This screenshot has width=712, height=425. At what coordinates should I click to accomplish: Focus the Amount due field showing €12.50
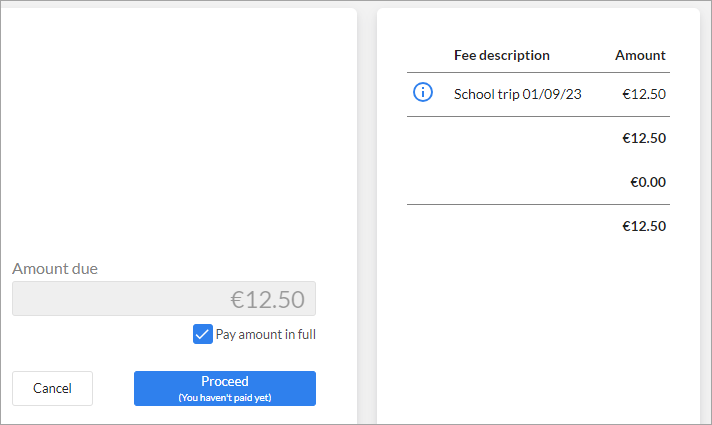(x=164, y=299)
